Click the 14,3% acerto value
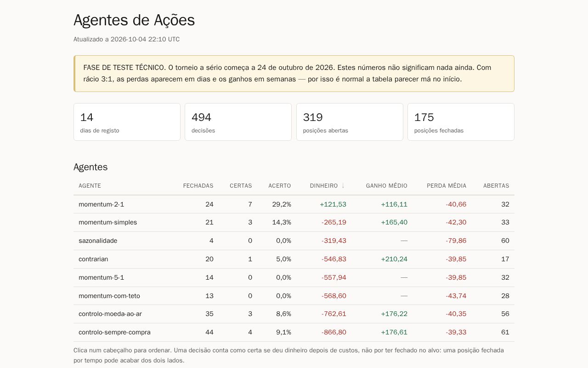The width and height of the screenshot is (588, 368). tap(282, 223)
